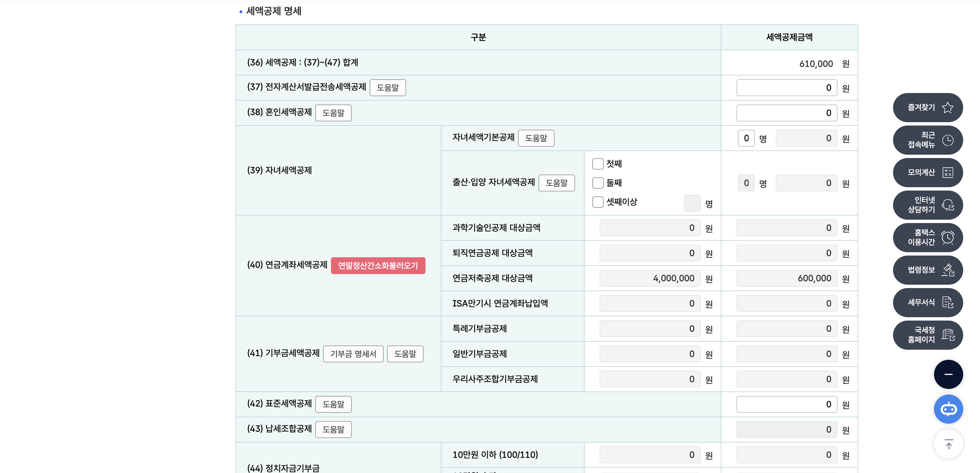Open the 기부금 명세서 button

[x=353, y=354]
